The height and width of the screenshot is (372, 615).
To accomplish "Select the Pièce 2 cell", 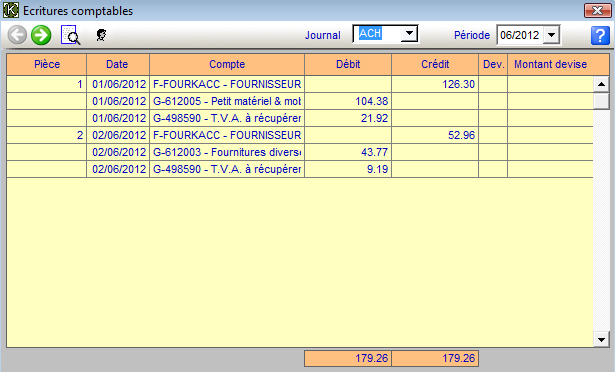I will pos(47,135).
